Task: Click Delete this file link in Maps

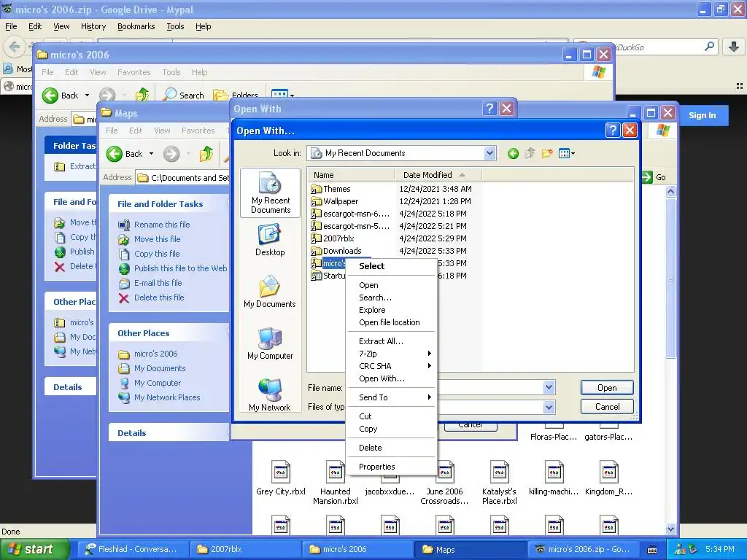Action: click(159, 297)
